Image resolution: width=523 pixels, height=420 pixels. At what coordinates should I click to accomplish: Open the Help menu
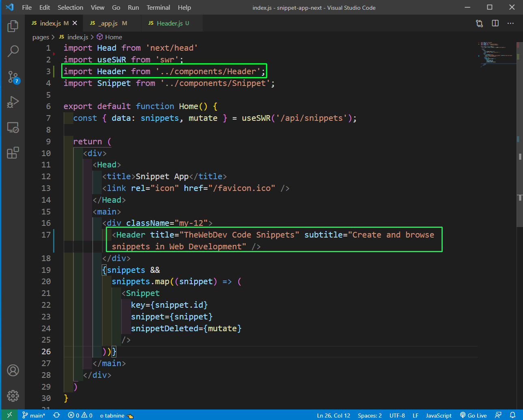[184, 7]
